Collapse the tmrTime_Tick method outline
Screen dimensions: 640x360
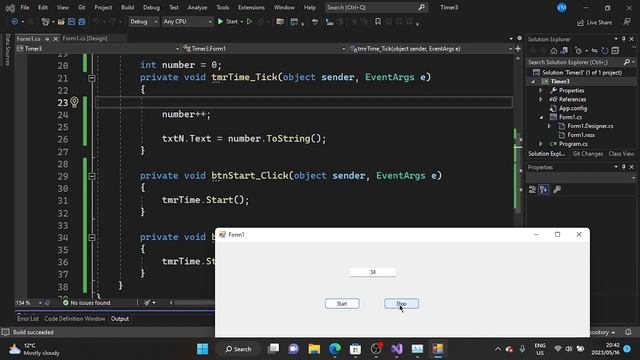(x=92, y=78)
